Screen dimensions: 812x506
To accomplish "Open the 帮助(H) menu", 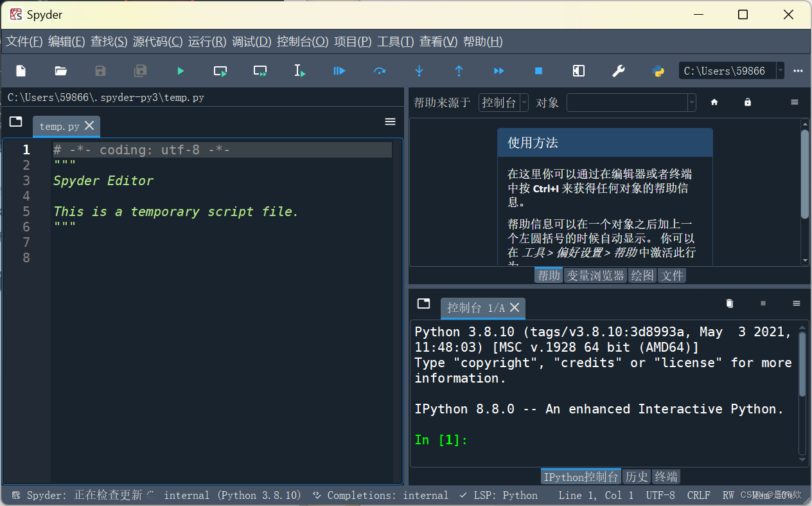I will click(483, 42).
